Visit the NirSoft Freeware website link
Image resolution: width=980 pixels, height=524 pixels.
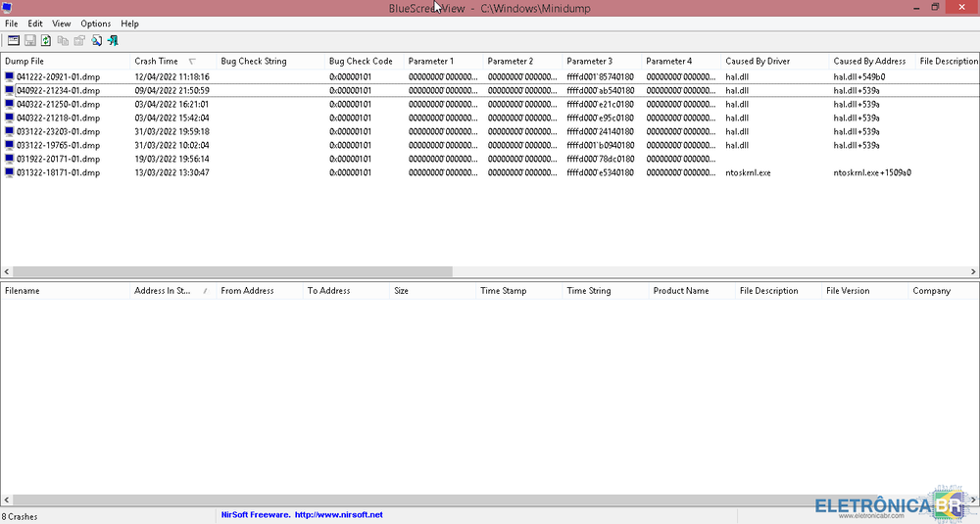pyautogui.click(x=302, y=514)
